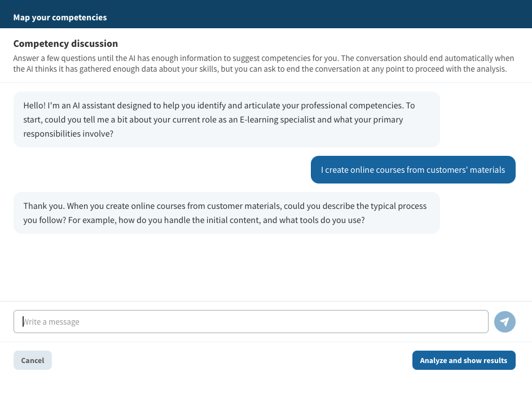Screen dimensions: 532x402
Task: Cancel the competency discussion
Action: [33, 360]
